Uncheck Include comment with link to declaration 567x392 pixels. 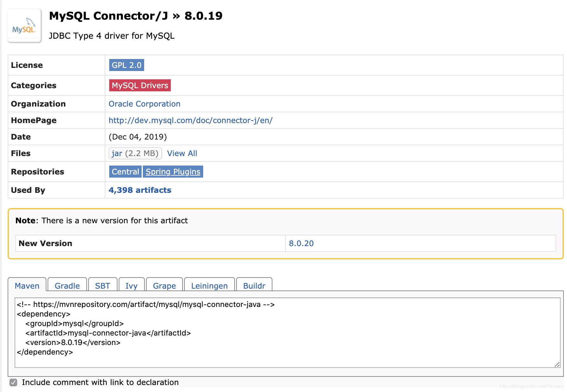(13, 382)
